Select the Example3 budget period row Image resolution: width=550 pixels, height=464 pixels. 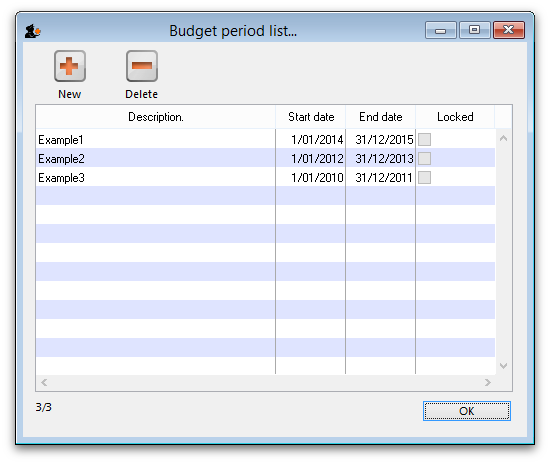pyautogui.click(x=265, y=177)
